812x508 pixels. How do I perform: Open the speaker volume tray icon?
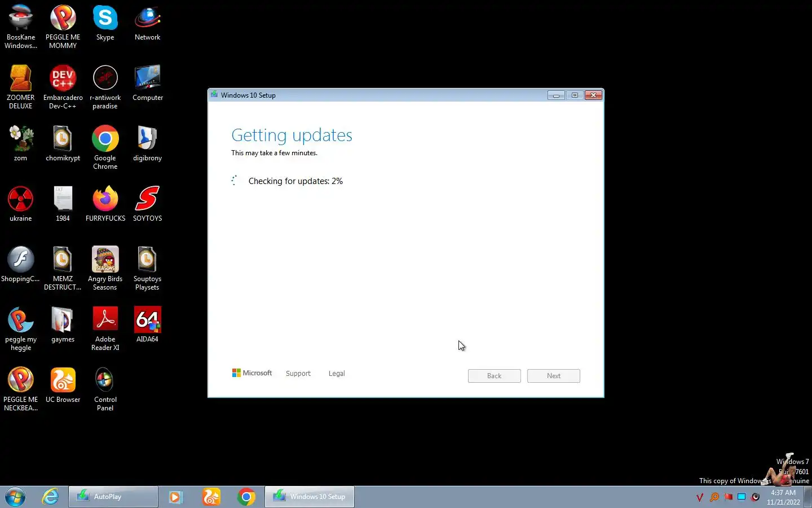pos(756,497)
